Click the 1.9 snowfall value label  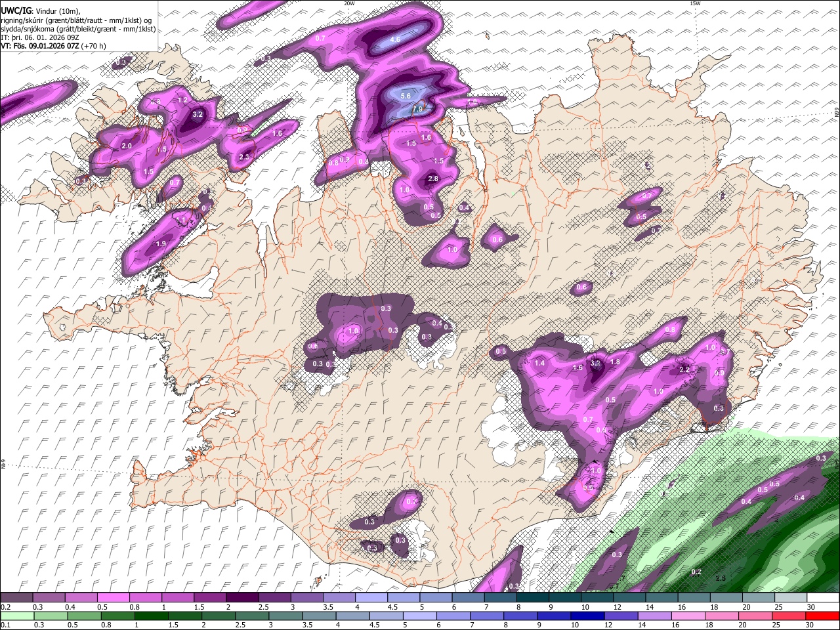[161, 243]
